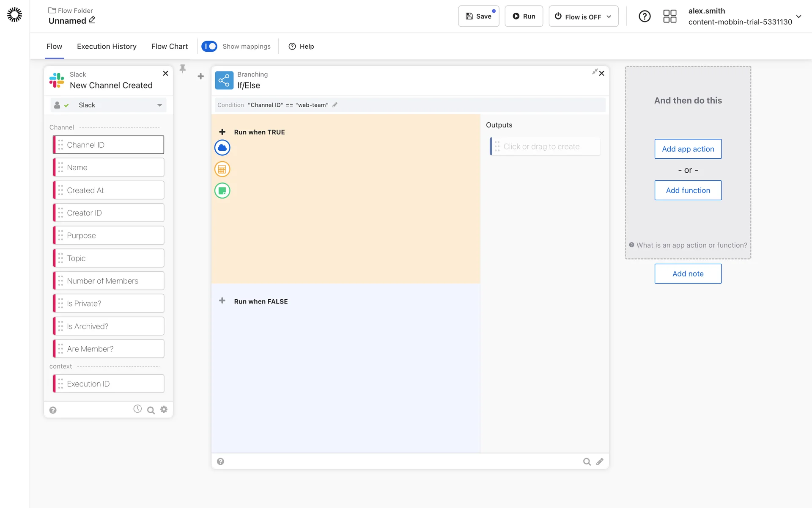Open the Flow Chart tab
Viewport: 812px width, 508px height.
click(x=169, y=47)
